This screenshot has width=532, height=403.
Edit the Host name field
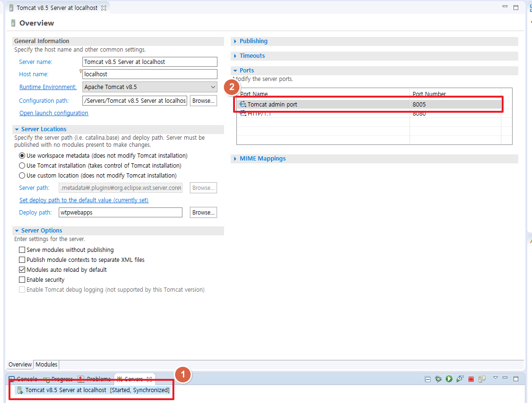point(150,74)
